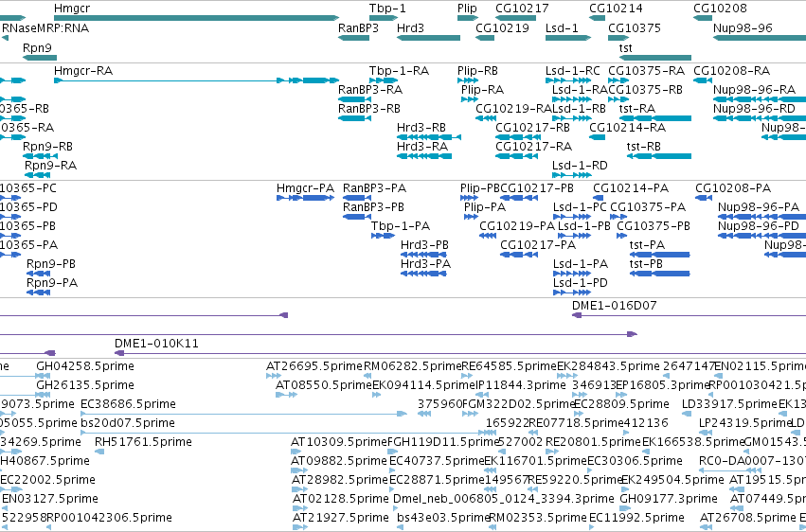Select the DME1-016D07 BAC clone

tap(689, 315)
